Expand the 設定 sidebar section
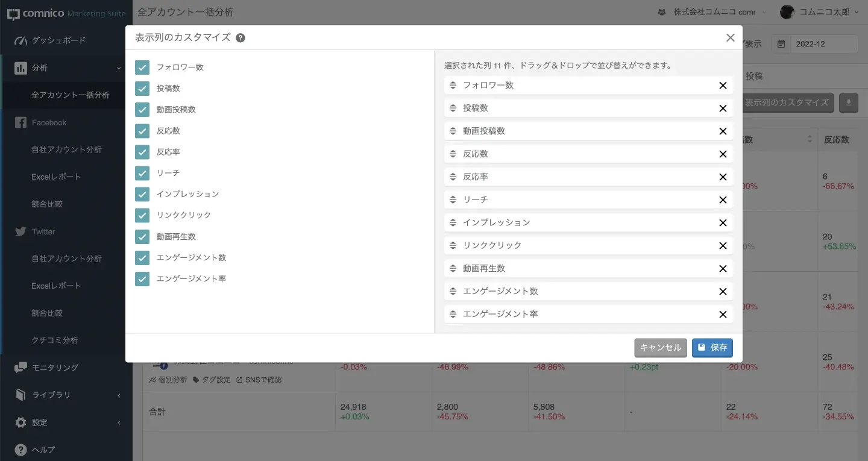This screenshot has height=461, width=868. click(x=66, y=422)
